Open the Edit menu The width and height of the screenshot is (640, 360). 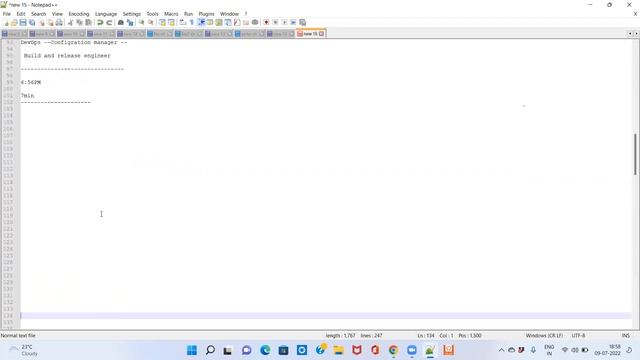click(21, 14)
